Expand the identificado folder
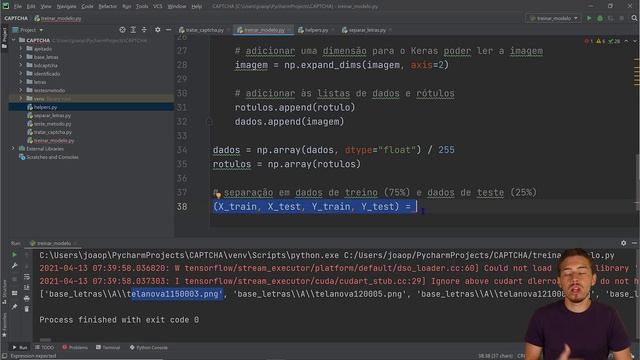The height and width of the screenshot is (360, 640). (21, 73)
